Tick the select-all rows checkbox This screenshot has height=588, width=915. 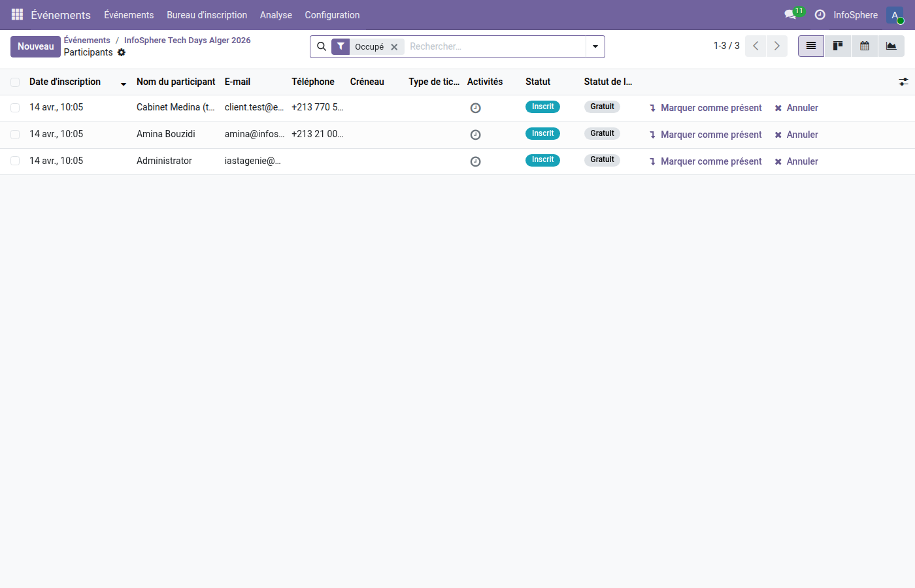(x=15, y=82)
